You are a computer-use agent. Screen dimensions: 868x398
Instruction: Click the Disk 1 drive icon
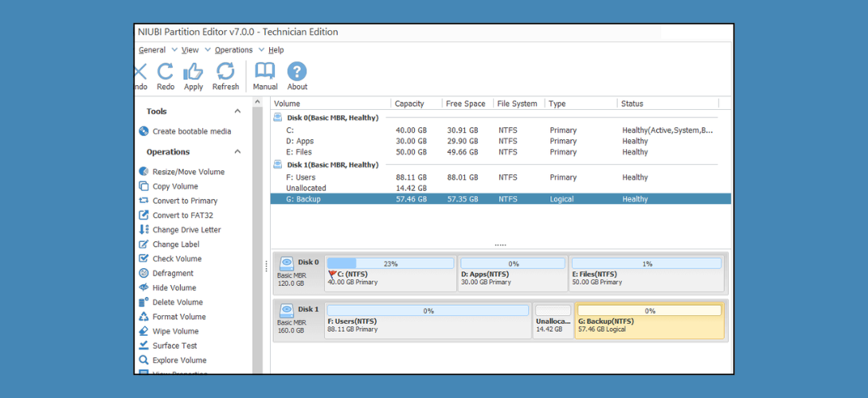(286, 310)
